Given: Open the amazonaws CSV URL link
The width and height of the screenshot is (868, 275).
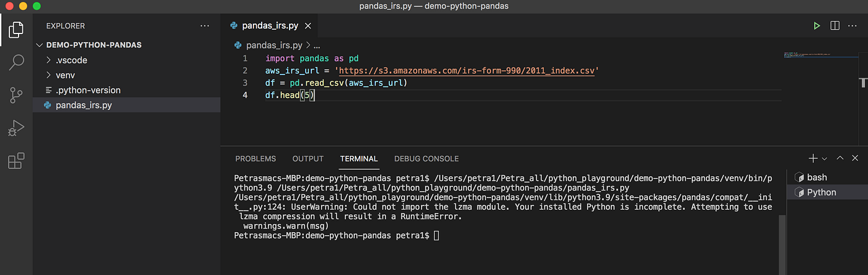Looking at the screenshot, I should 468,71.
